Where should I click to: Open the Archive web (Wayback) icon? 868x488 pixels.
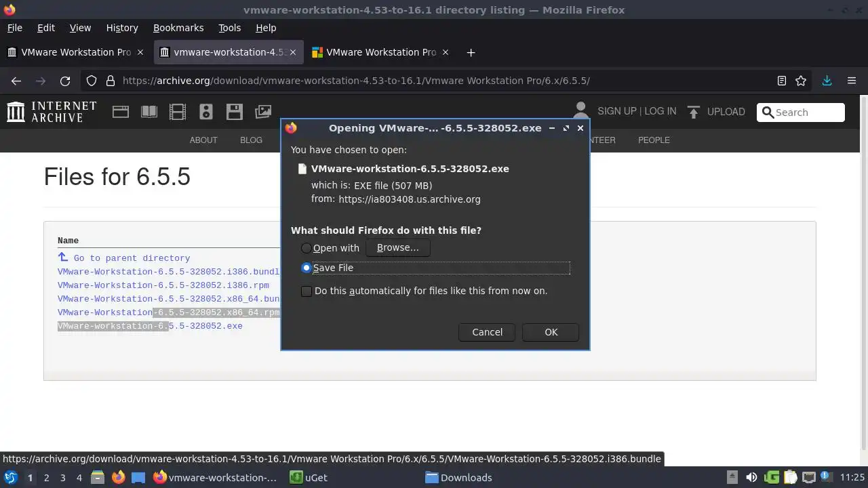point(121,112)
